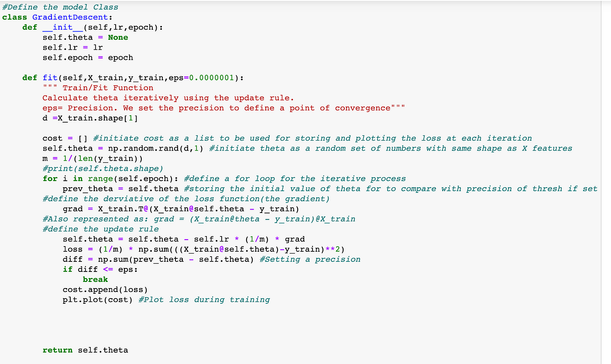The image size is (611, 364).
Task: Click the 'fit' method name
Action: coord(50,78)
